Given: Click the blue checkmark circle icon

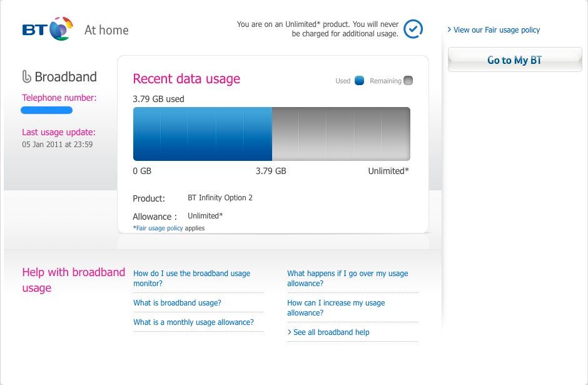Looking at the screenshot, I should (x=413, y=29).
